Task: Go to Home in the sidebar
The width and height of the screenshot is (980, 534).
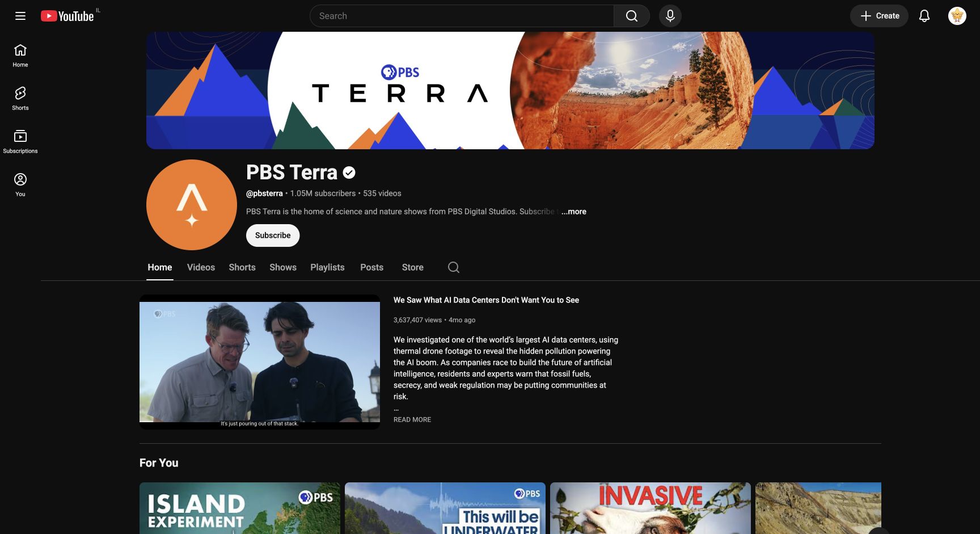Action: click(x=20, y=56)
